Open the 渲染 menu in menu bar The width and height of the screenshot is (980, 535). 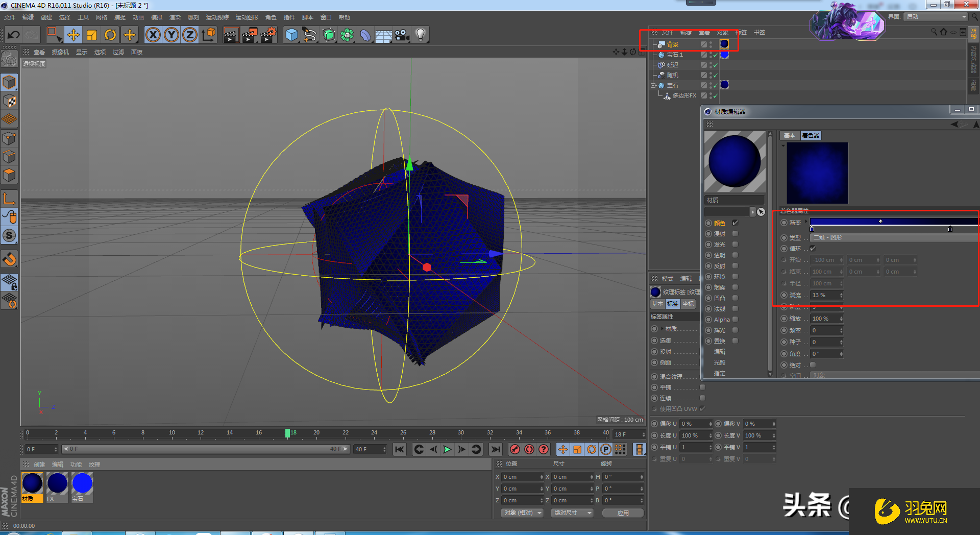click(x=175, y=17)
